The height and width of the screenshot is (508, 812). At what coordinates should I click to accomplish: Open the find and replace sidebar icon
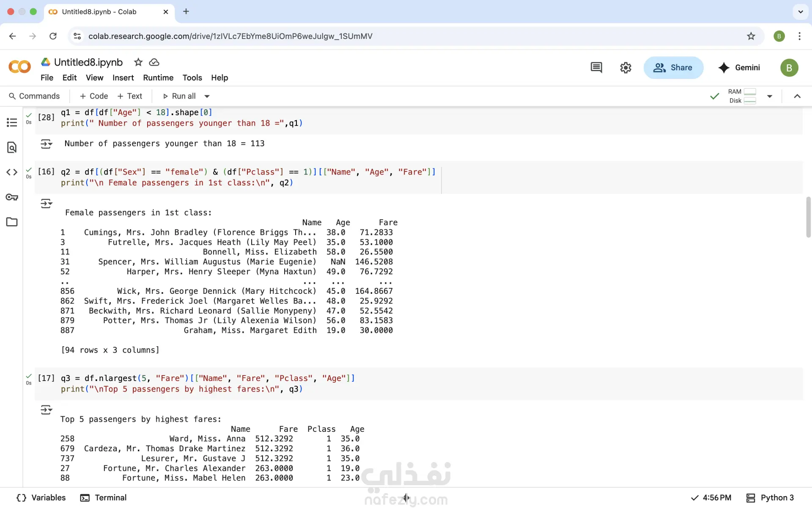pos(12,147)
